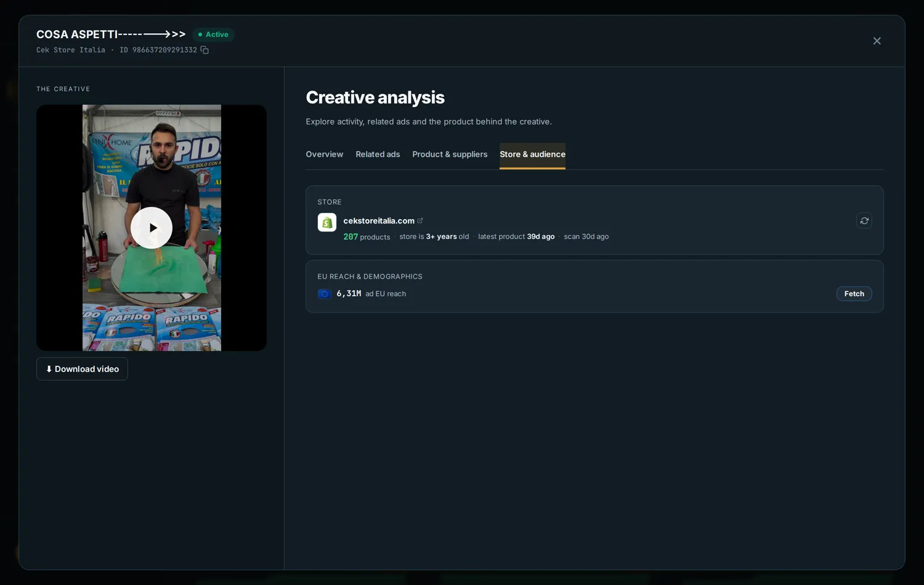924x585 pixels.
Task: Refresh the store scan data
Action: 864,220
